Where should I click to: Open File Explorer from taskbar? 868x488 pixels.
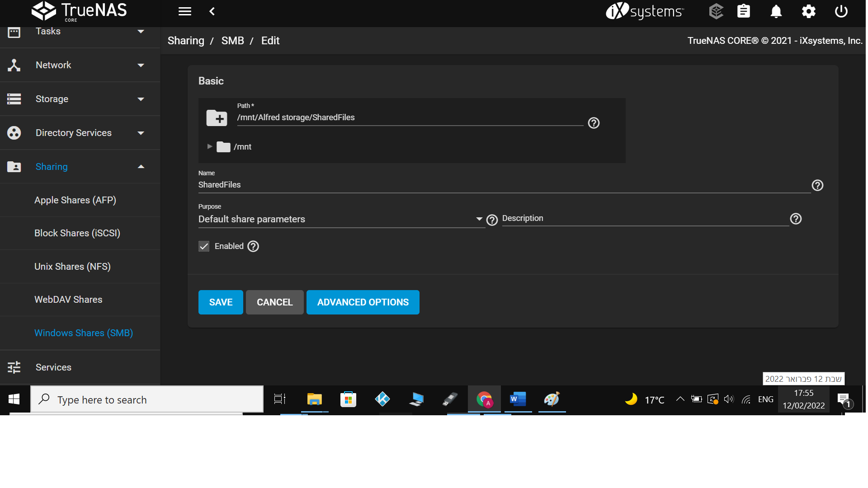tap(314, 399)
